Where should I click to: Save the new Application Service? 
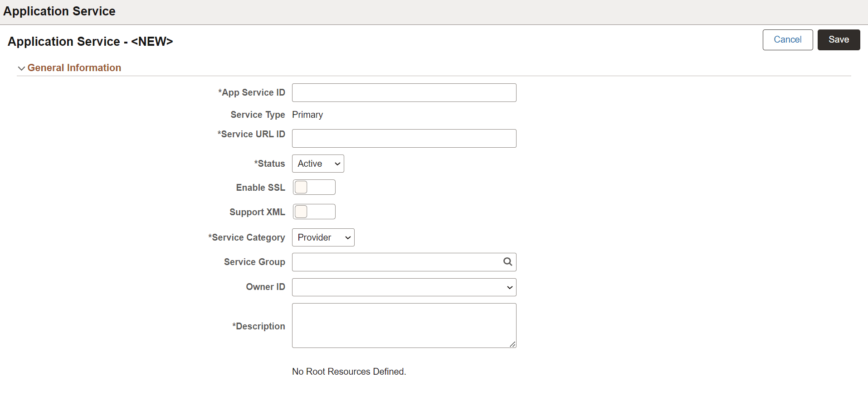(x=838, y=39)
